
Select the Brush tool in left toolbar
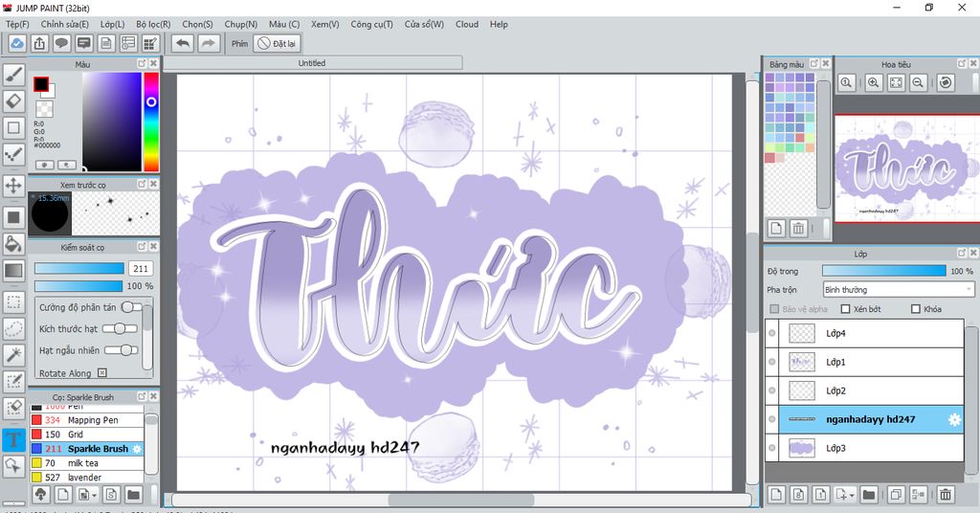point(13,75)
